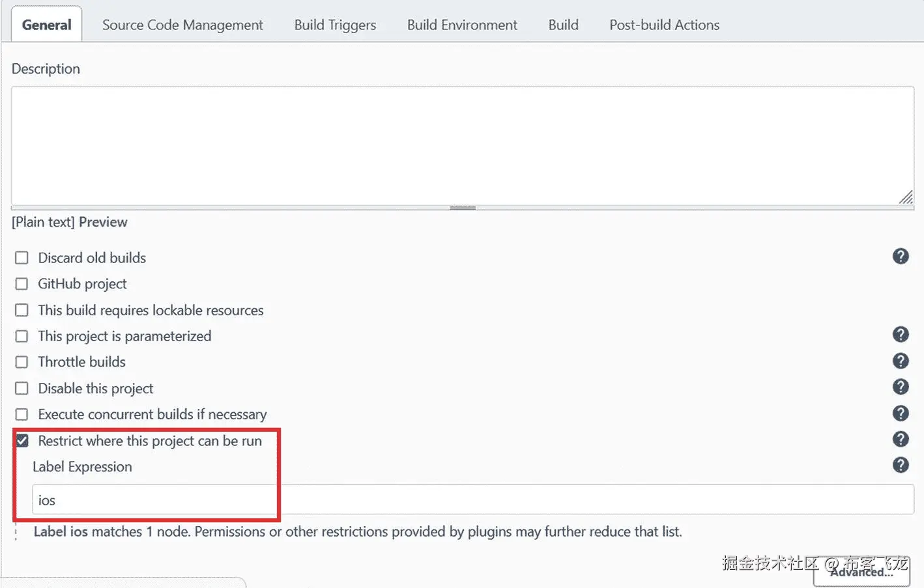924x588 pixels.
Task: Go to Build Triggers tab
Action: pos(335,25)
